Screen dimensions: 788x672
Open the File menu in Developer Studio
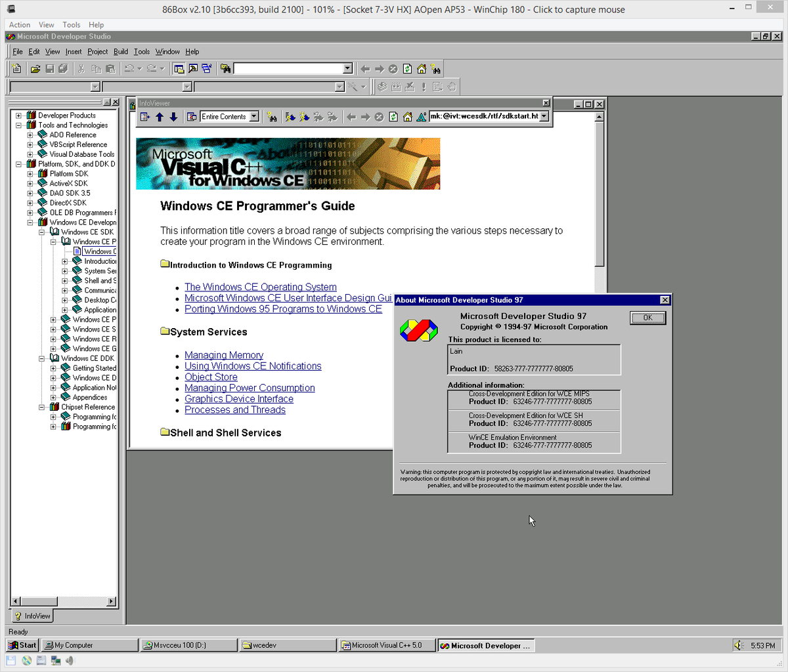[18, 52]
